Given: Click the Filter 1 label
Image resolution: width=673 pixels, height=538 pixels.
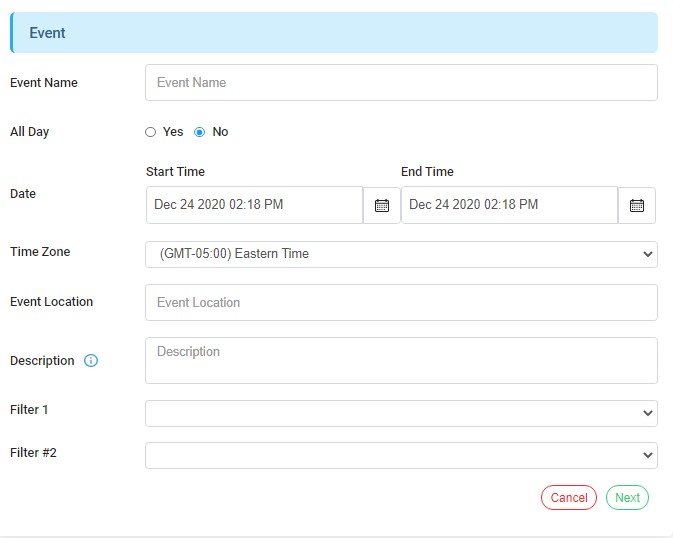Looking at the screenshot, I should click(29, 409).
